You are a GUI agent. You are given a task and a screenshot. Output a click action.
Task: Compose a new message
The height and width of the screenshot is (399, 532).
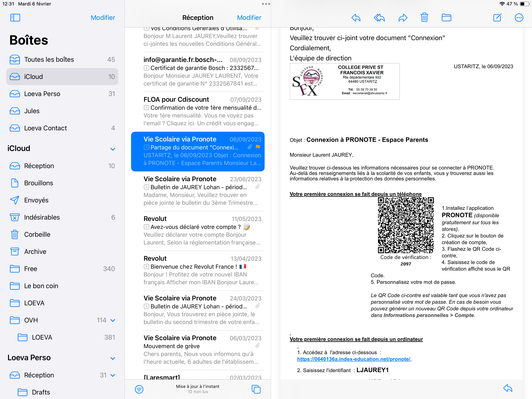(497, 18)
